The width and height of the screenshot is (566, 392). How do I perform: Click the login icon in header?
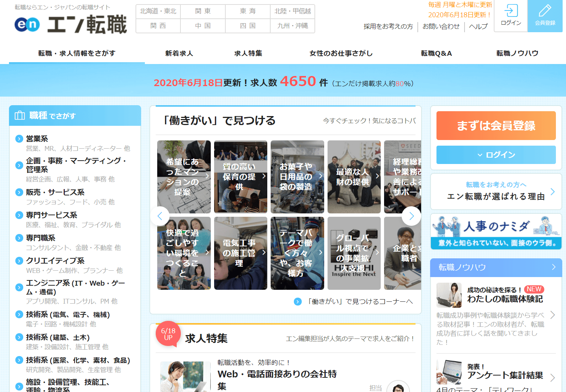pos(511,11)
